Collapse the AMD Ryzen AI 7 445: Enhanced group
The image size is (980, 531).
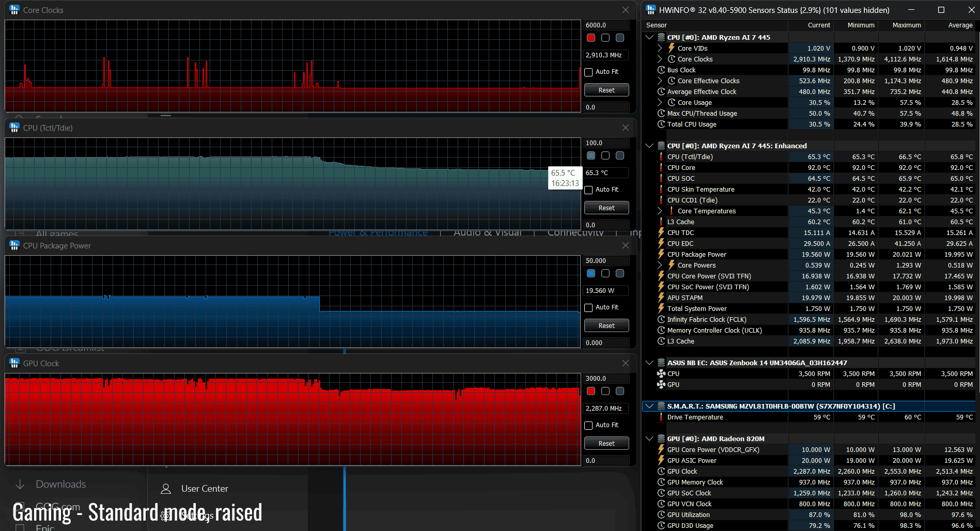pos(649,146)
